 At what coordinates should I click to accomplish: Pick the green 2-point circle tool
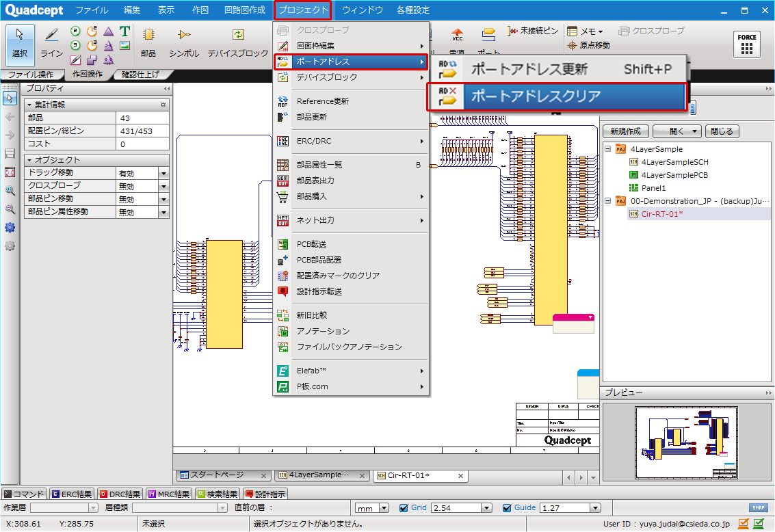(75, 31)
